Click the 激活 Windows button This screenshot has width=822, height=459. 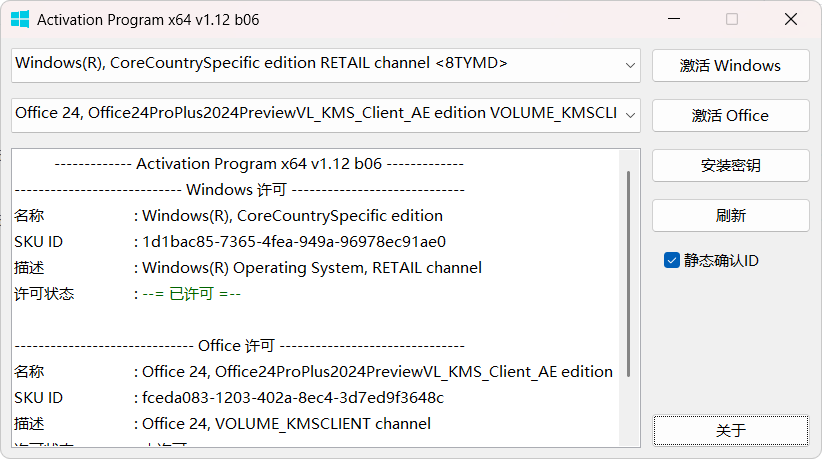(730, 65)
